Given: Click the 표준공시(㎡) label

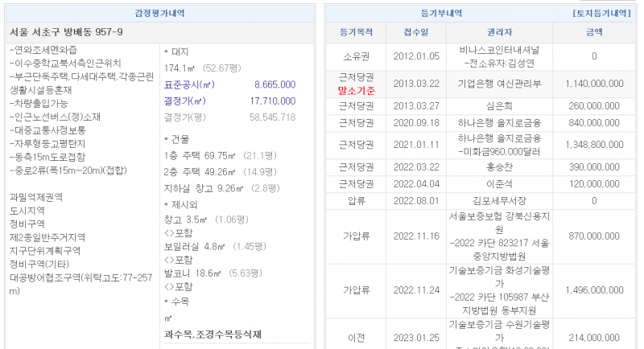Looking at the screenshot, I should 190,84.
